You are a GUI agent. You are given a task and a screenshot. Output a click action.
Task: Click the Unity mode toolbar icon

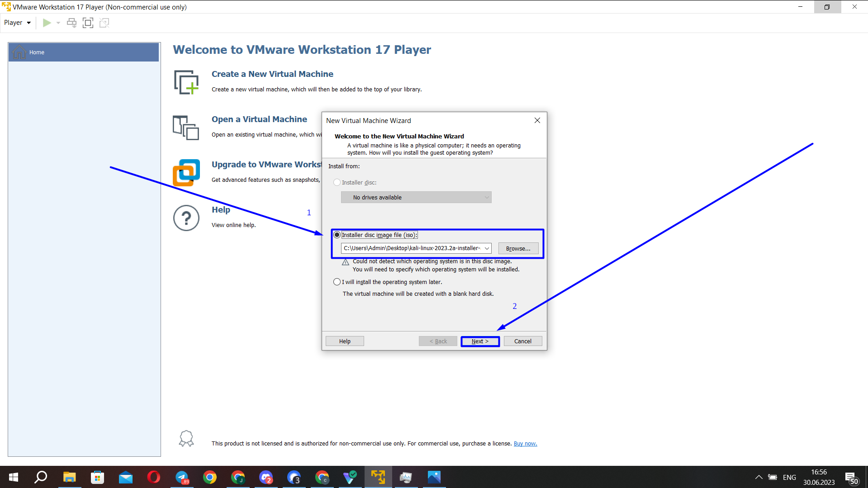(x=104, y=23)
